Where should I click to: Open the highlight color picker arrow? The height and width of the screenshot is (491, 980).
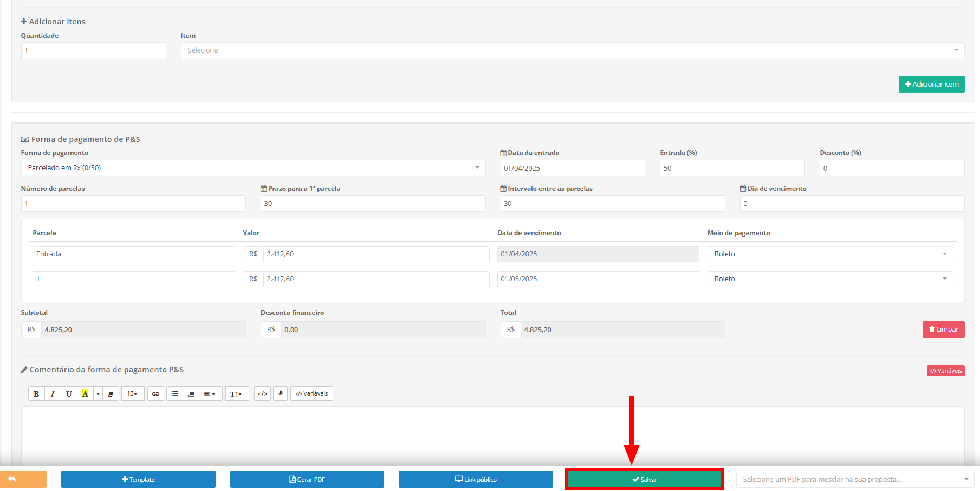98,394
